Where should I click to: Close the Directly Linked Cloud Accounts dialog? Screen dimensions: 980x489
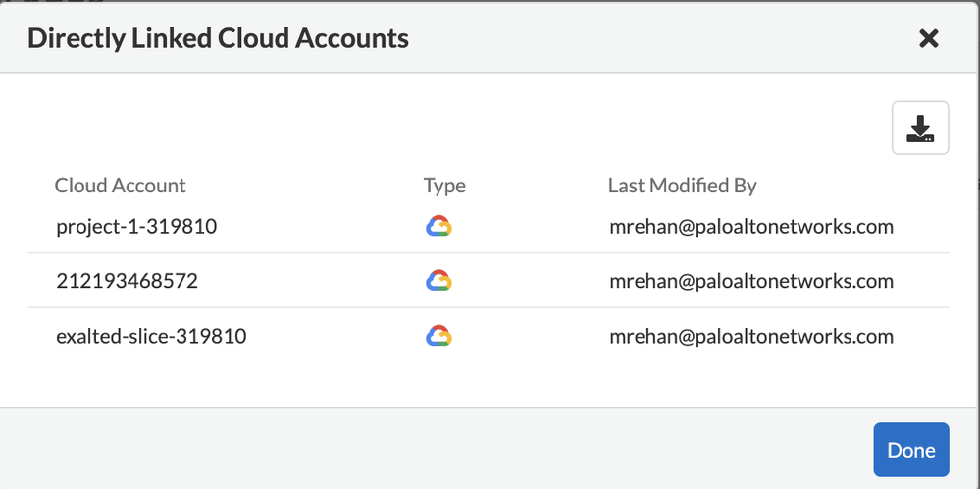[x=928, y=38]
